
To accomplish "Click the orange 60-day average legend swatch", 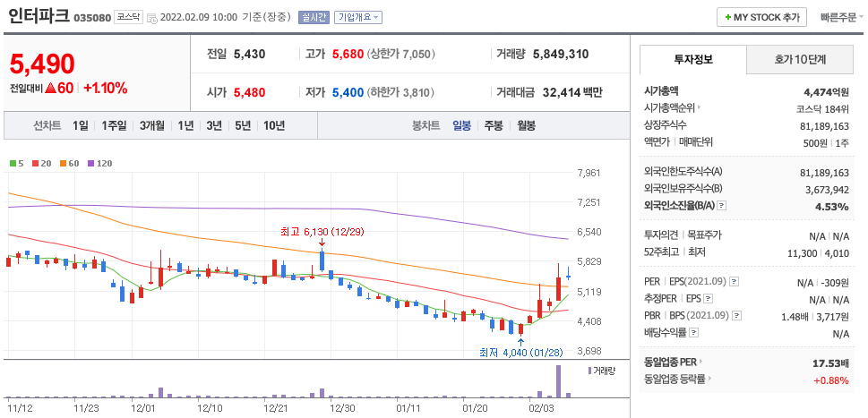I will (x=62, y=164).
